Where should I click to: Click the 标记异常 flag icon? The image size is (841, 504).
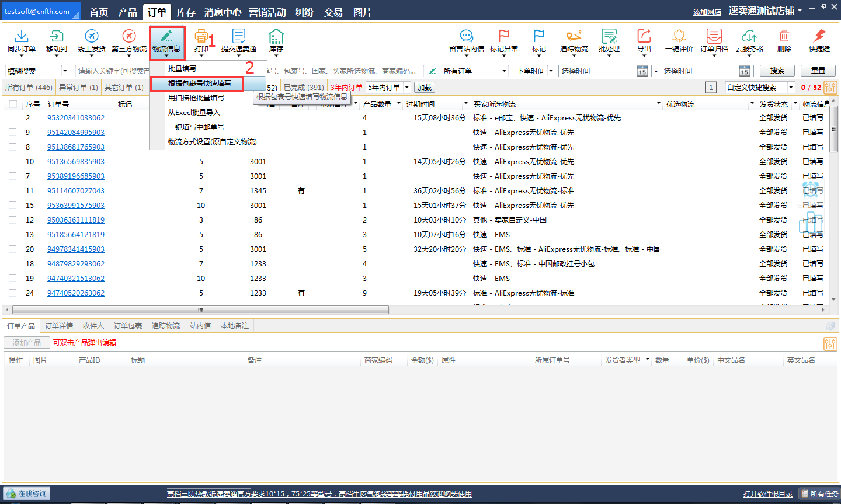[x=504, y=36]
